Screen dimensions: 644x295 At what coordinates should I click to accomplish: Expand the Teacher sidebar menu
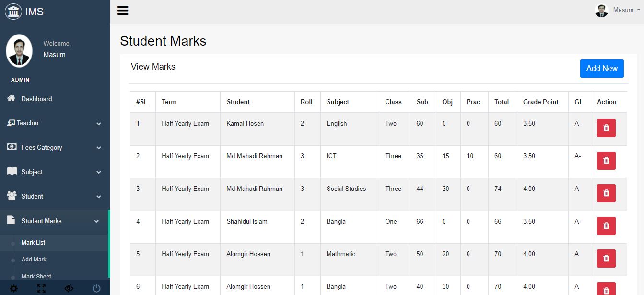coord(55,123)
